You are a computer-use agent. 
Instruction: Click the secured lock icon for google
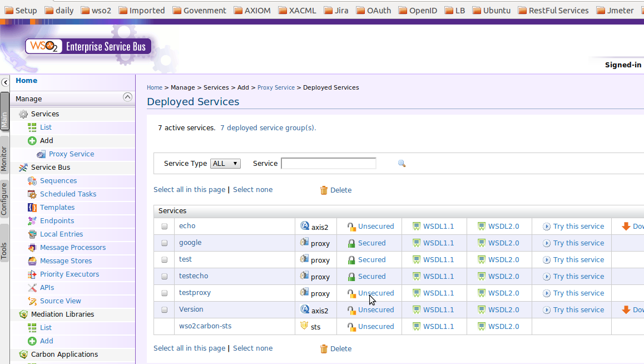coord(351,243)
